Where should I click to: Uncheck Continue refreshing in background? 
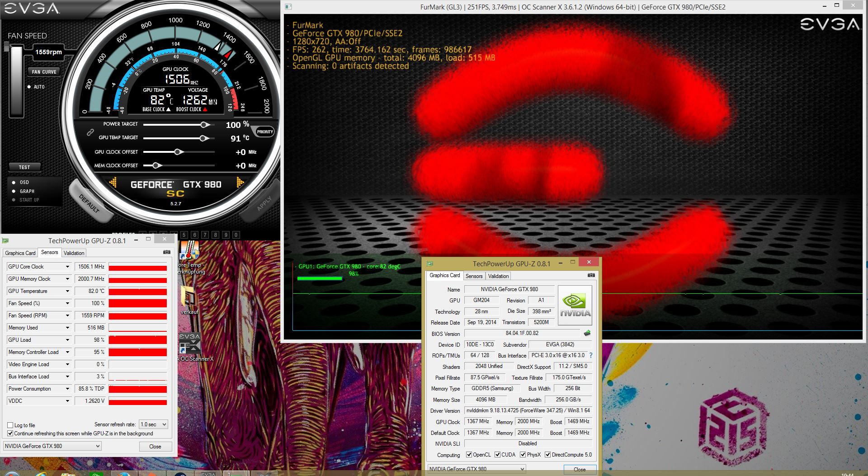pos(10,433)
